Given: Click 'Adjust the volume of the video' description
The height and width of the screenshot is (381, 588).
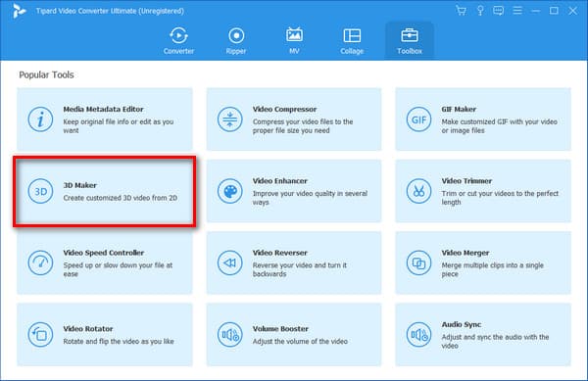Looking at the screenshot, I should [x=300, y=341].
